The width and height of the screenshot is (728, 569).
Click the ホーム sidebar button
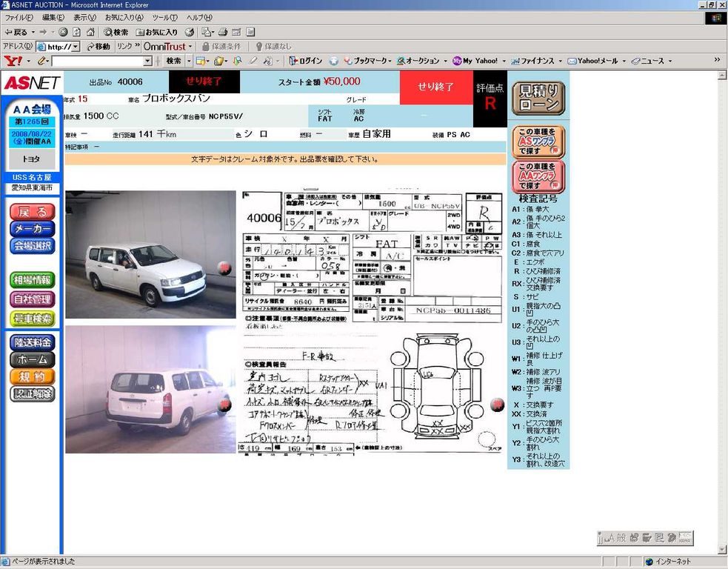(33, 360)
